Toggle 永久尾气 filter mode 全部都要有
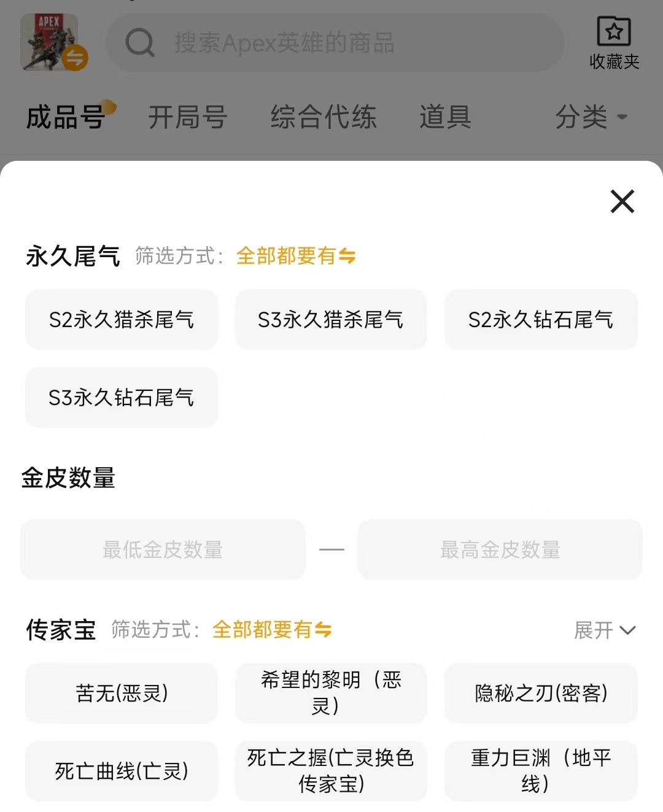663x812 pixels. [x=295, y=256]
